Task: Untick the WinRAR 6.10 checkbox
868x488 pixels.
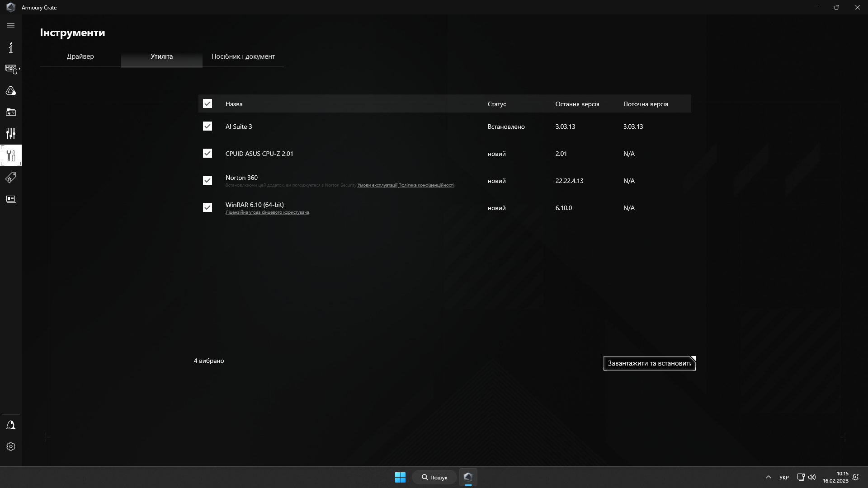Action: tap(208, 207)
